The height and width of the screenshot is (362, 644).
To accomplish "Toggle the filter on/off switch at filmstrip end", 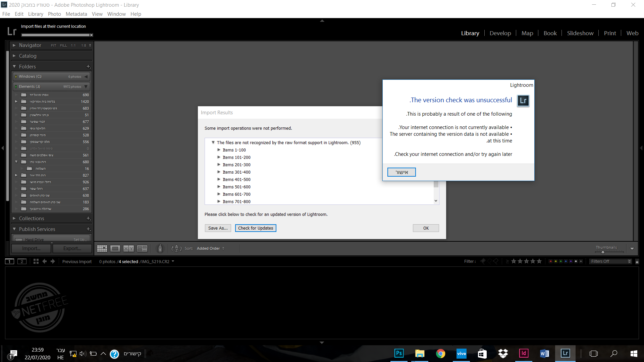I will coord(637,261).
